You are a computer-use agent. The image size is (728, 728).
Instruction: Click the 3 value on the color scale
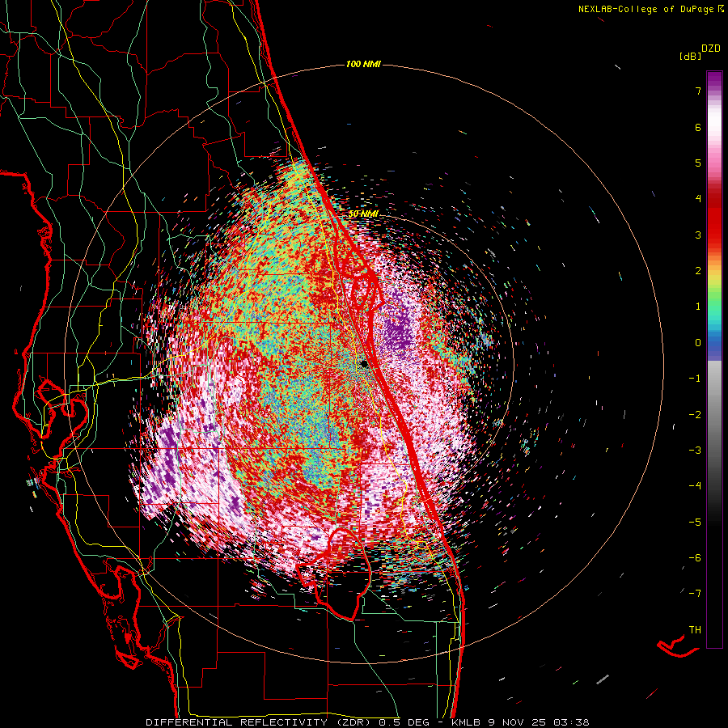click(698, 235)
